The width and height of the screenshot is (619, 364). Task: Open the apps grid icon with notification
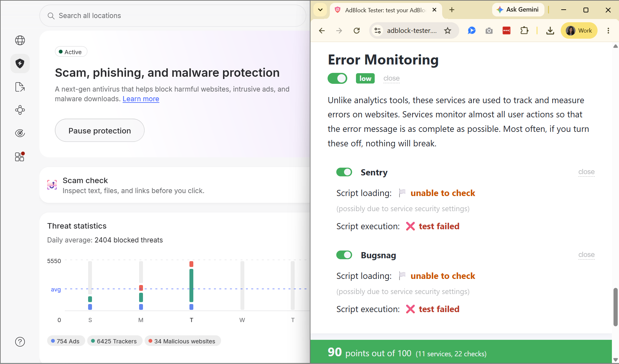(20, 157)
